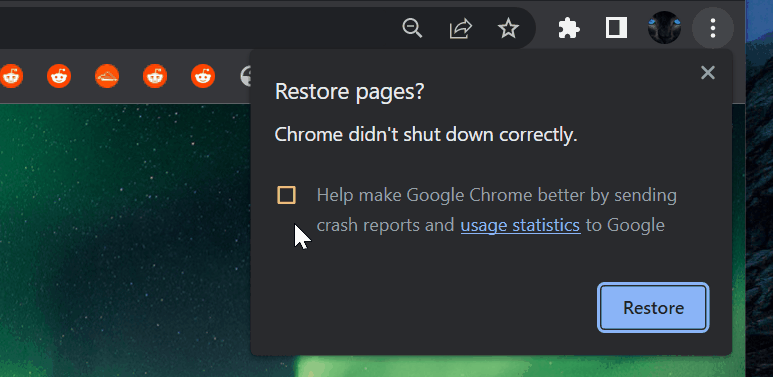Open the Extensions puzzle piece menu
The height and width of the screenshot is (377, 773).
(x=569, y=28)
